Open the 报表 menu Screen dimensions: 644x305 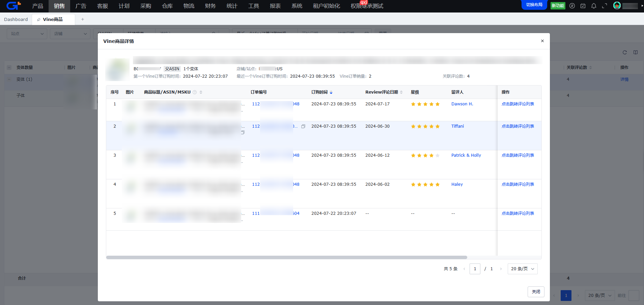(275, 6)
